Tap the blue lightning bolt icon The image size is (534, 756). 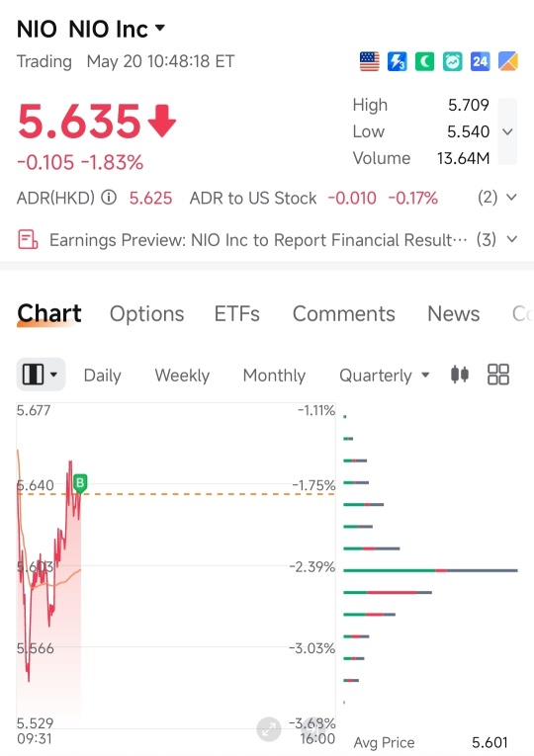coord(397,61)
